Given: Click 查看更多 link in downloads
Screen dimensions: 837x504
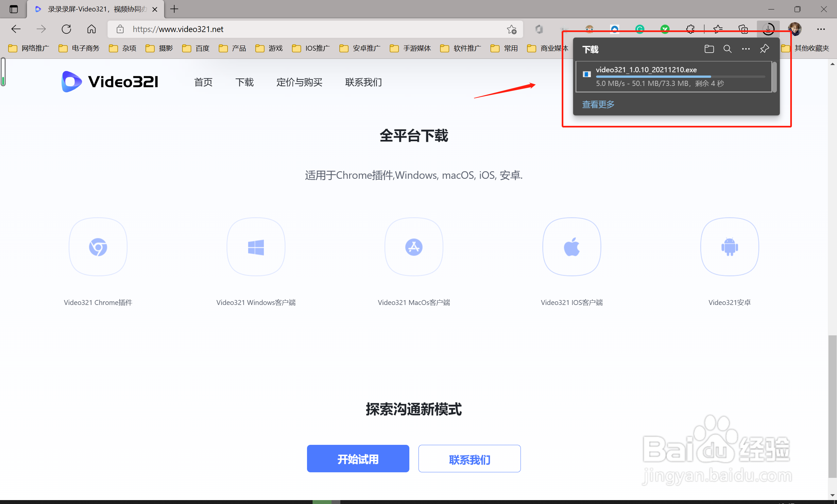Looking at the screenshot, I should 598,104.
